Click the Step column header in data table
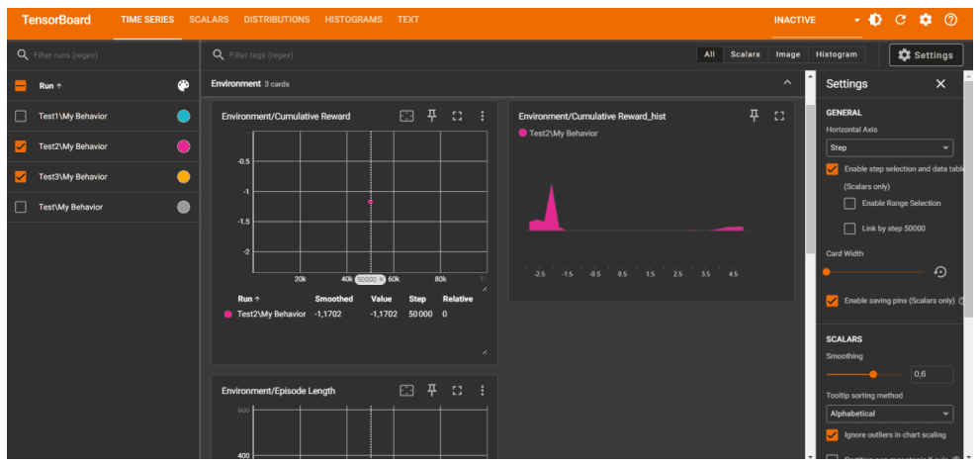 coord(417,299)
